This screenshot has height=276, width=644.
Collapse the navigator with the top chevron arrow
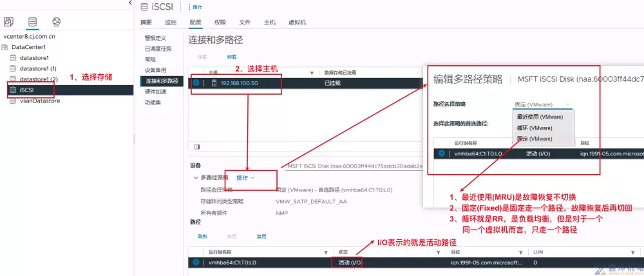pyautogui.click(x=130, y=3)
